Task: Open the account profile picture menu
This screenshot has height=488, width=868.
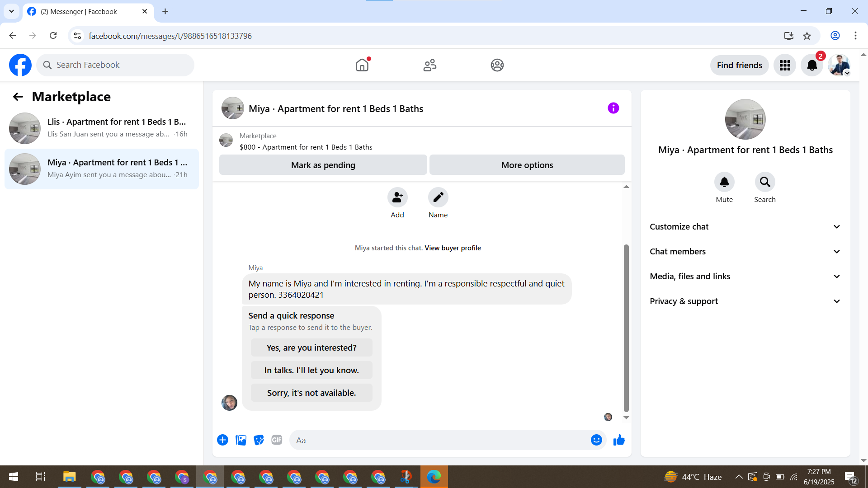Action: click(x=839, y=66)
